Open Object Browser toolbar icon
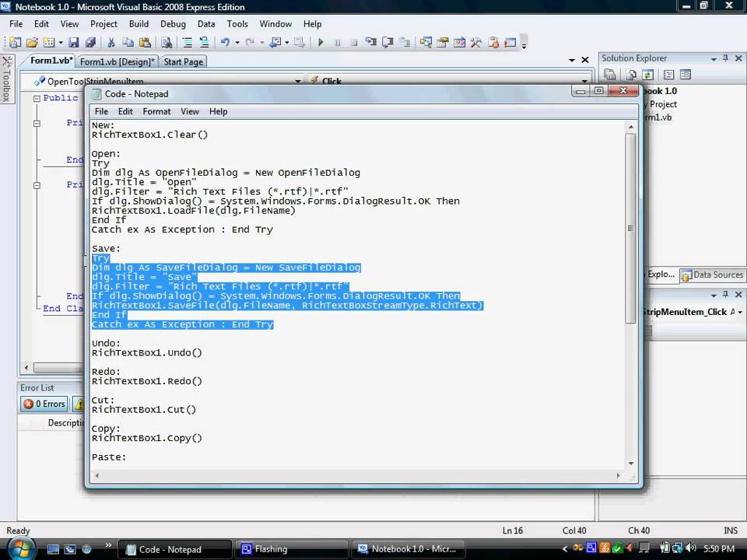The image size is (747, 560). coord(459,42)
